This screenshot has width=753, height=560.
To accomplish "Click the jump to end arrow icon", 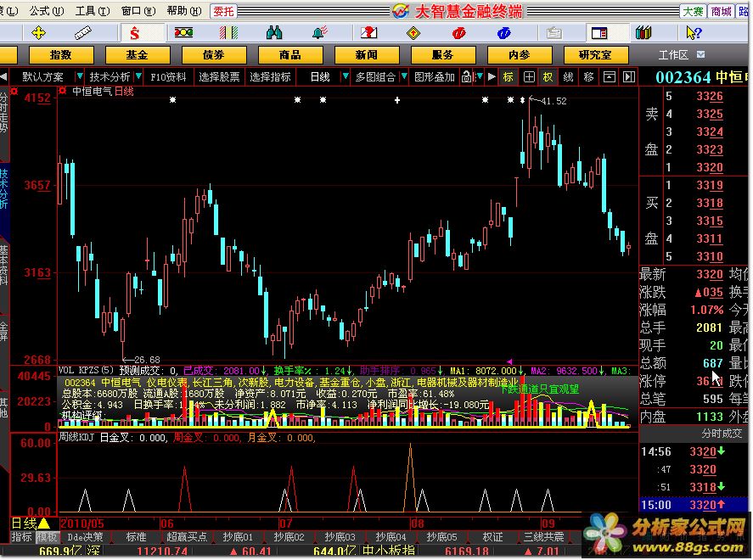I will [628, 76].
